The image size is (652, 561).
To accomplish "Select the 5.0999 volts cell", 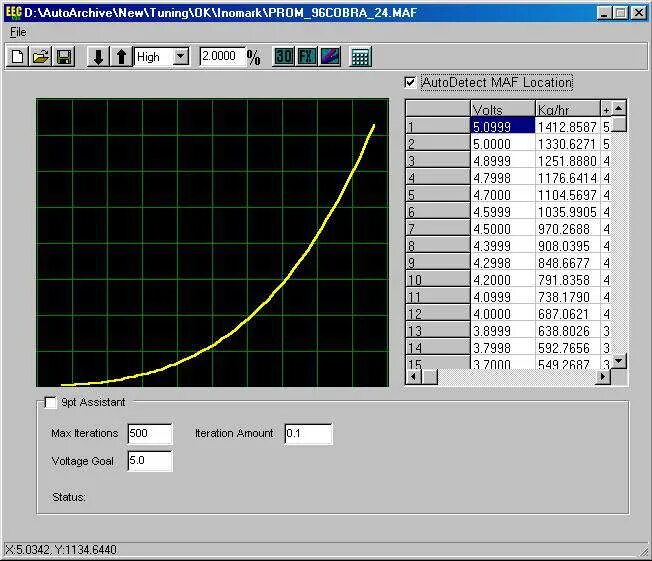I will 503,126.
